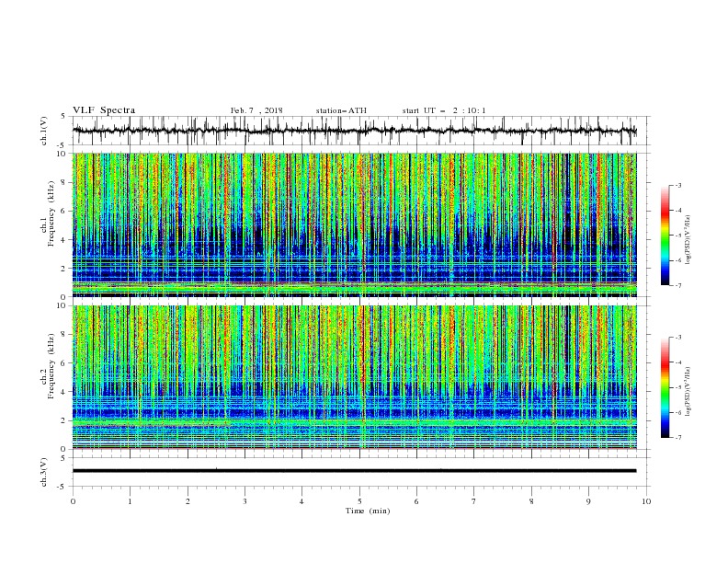Click the ch.3 flat voltage trace
The image size is (728, 563).
coord(354,471)
